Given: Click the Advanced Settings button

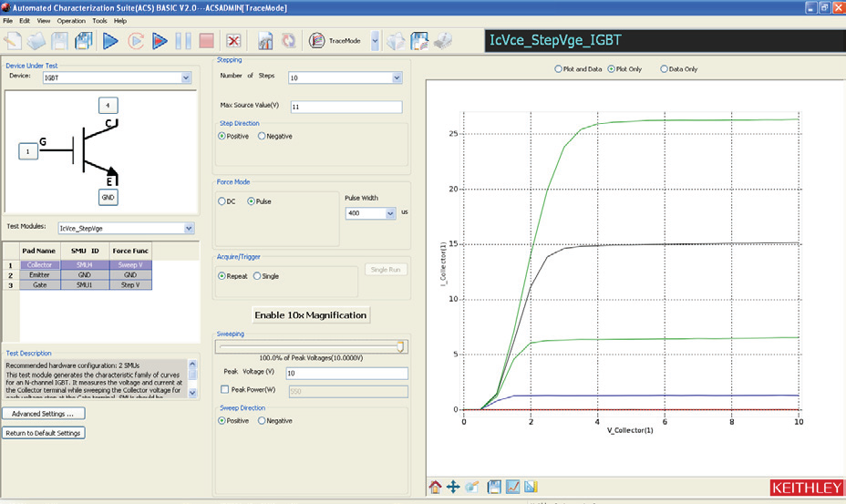Looking at the screenshot, I should pyautogui.click(x=45, y=414).
